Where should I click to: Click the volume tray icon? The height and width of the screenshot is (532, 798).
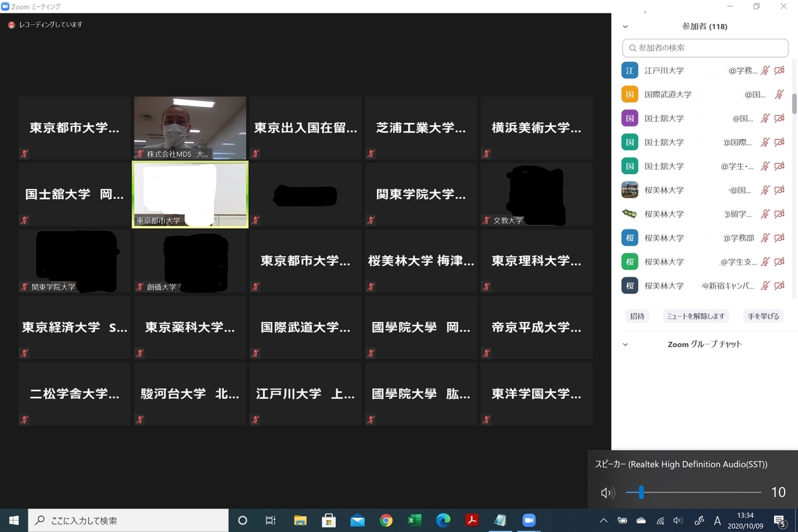[678, 521]
